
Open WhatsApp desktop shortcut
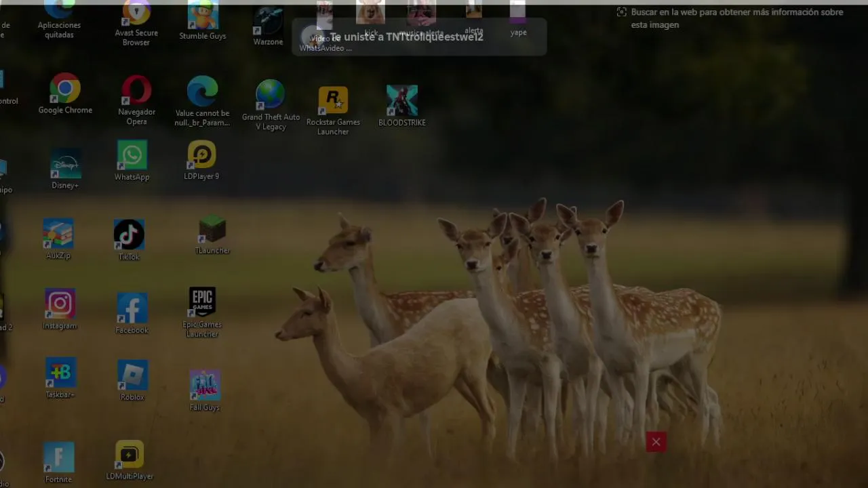coord(132,161)
